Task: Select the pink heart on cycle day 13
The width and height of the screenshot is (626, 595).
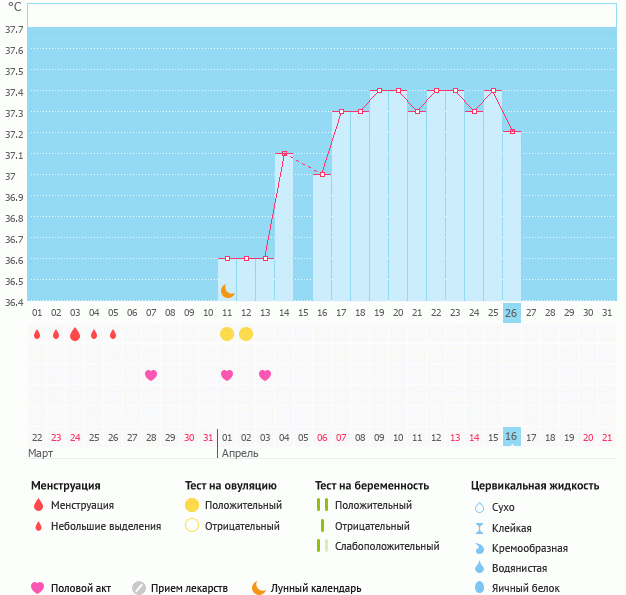Action: click(265, 375)
